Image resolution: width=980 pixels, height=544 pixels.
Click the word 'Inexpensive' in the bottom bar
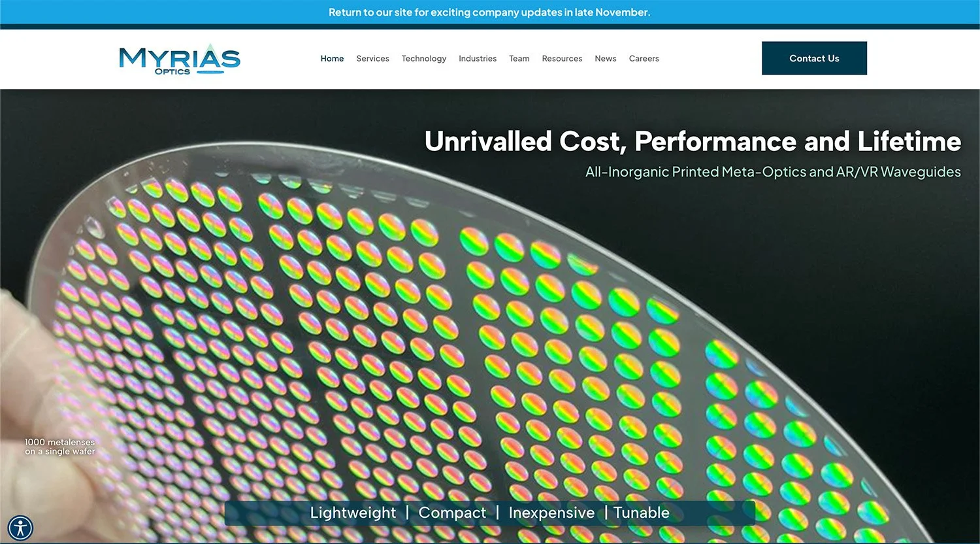coord(551,513)
